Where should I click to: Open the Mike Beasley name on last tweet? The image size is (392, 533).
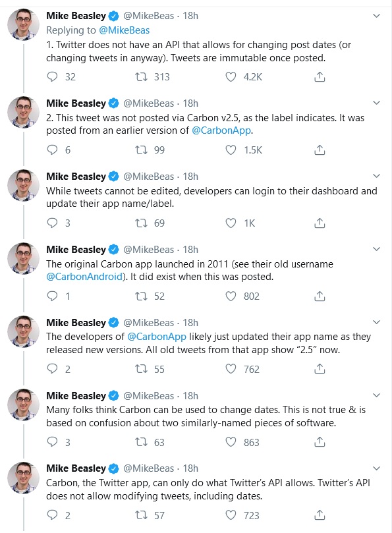[76, 468]
